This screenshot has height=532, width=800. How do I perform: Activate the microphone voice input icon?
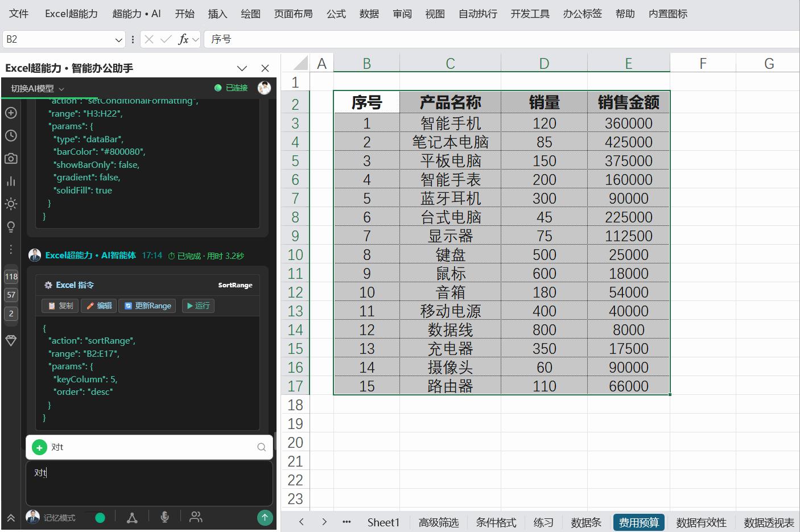click(164, 517)
